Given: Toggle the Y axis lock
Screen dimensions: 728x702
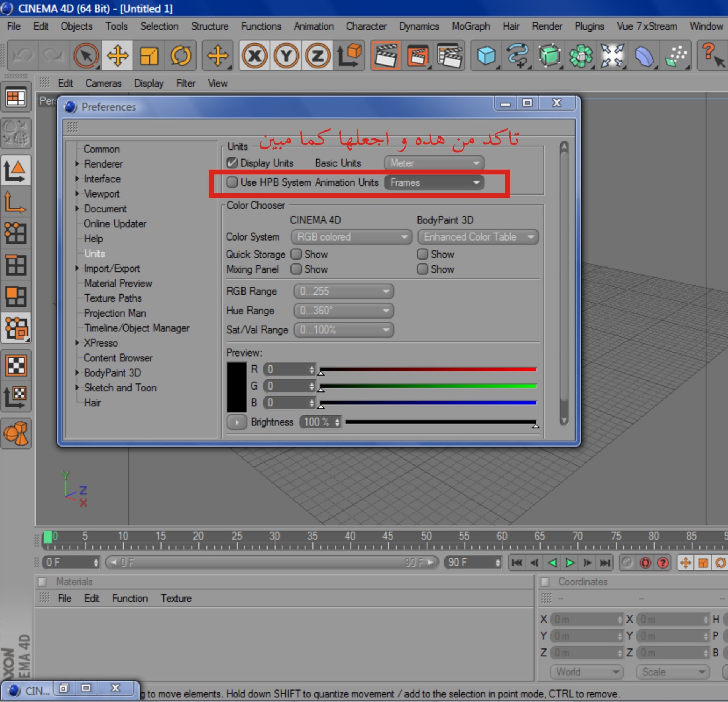Looking at the screenshot, I should [x=286, y=56].
